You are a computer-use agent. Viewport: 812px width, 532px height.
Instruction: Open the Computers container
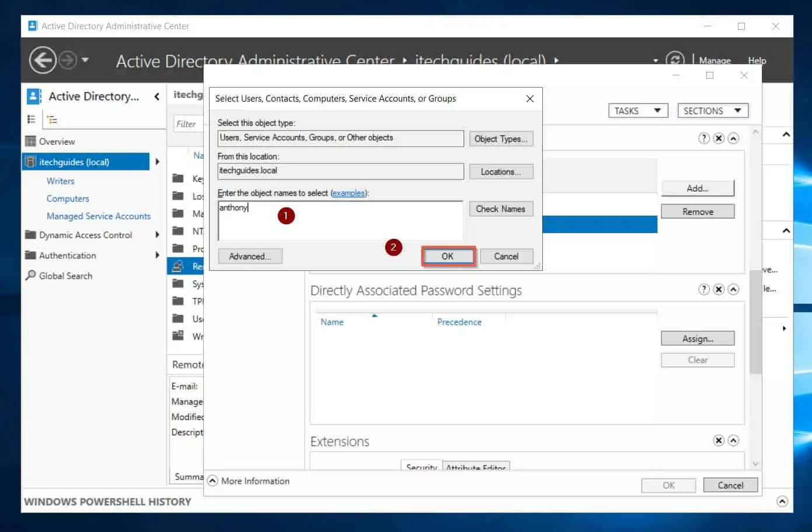(68, 199)
